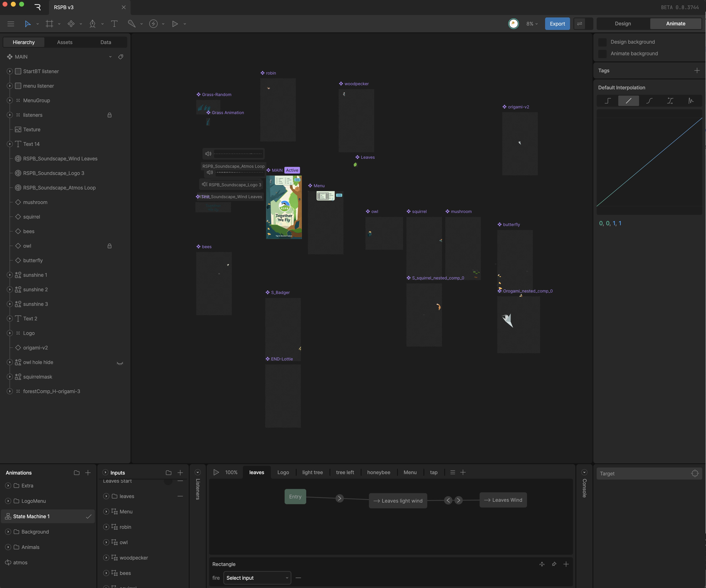Click the Design background color swatch

602,42
